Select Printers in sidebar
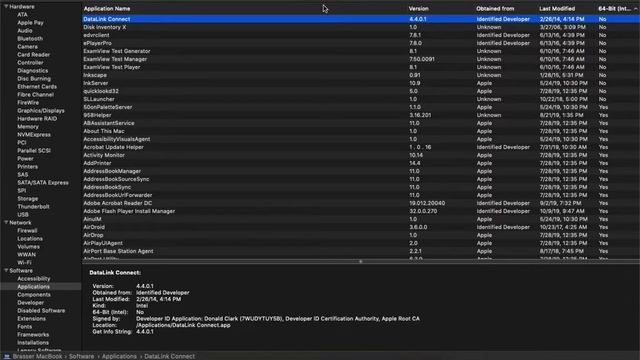Screen dimensions: 640x360 [27, 167]
